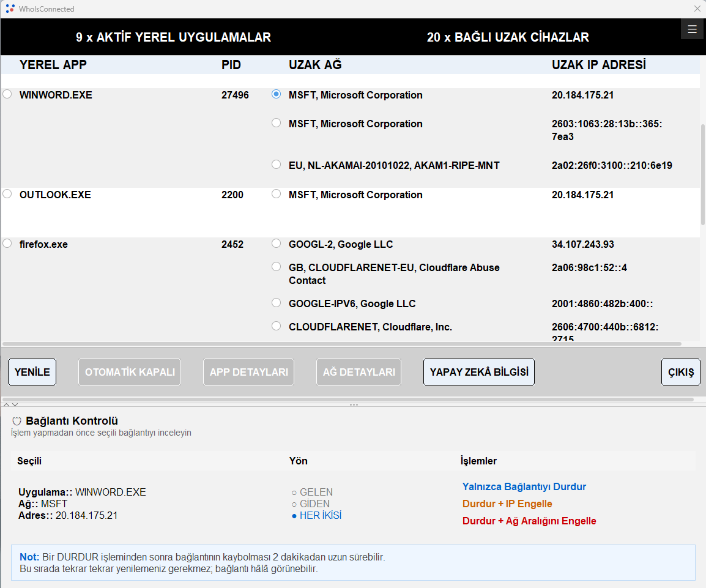Click the UZAK AĞ column header
This screenshot has height=588, width=706.
(315, 65)
